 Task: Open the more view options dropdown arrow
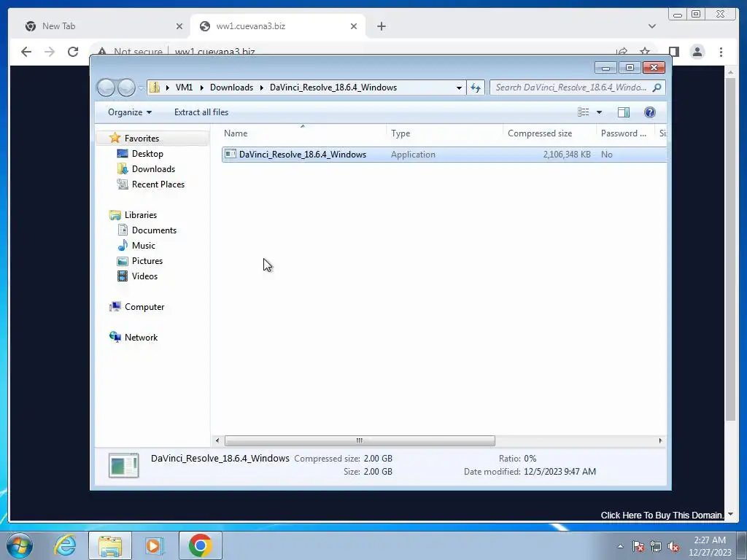(600, 112)
